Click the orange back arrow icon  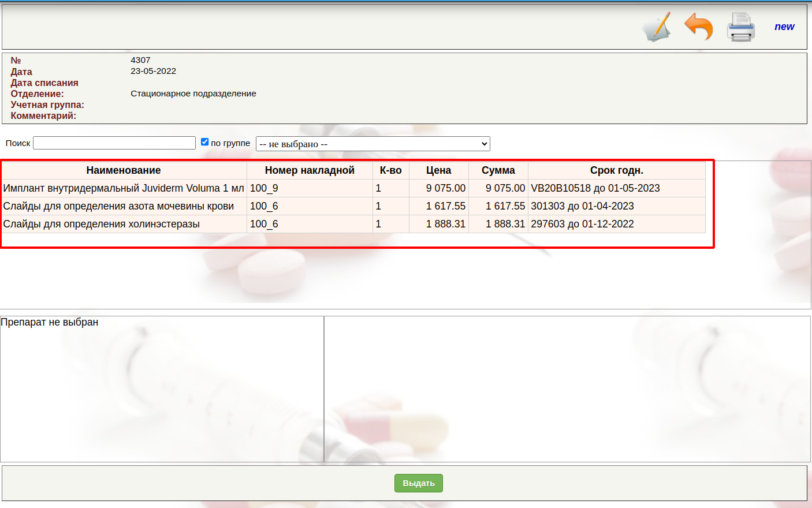tap(698, 27)
